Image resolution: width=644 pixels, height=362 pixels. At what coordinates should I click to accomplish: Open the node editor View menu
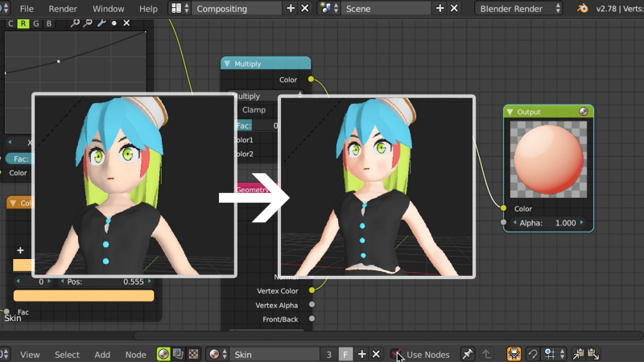coord(30,355)
